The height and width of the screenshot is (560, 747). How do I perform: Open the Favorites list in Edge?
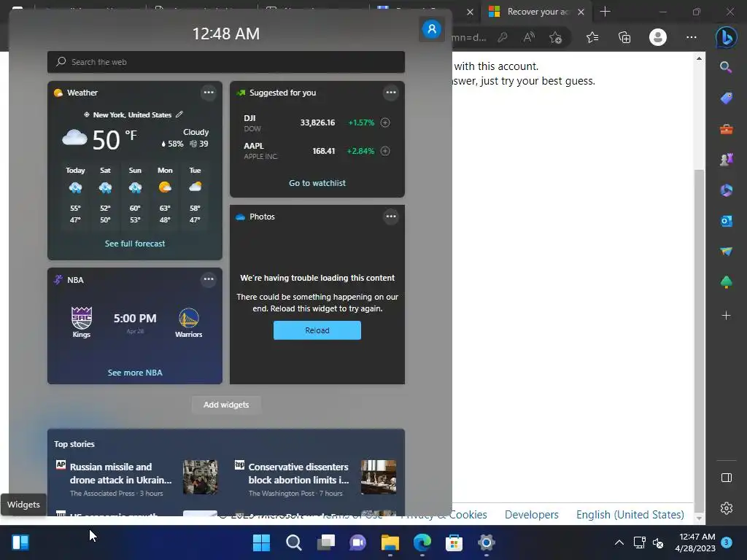592,37
